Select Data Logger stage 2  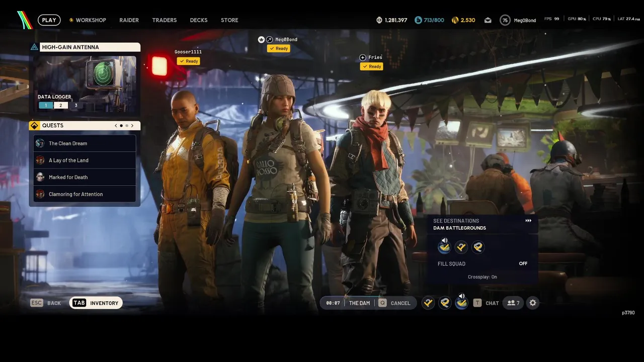pyautogui.click(x=61, y=106)
